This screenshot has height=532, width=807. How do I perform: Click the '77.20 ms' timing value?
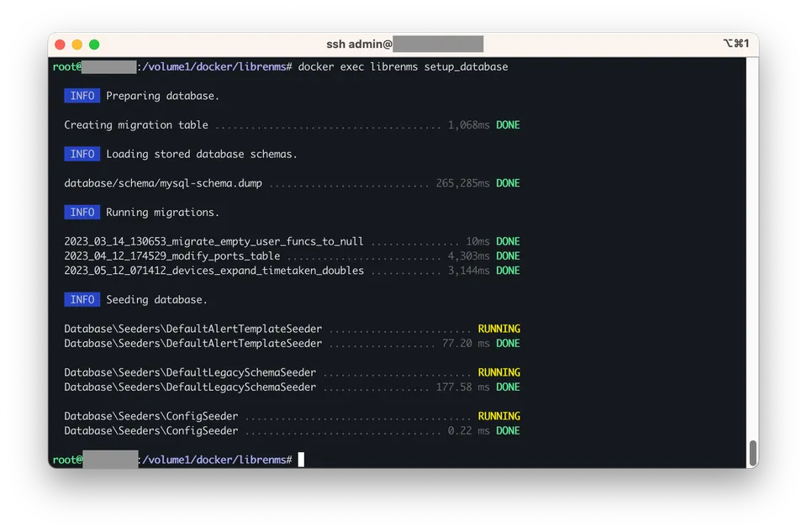465,343
